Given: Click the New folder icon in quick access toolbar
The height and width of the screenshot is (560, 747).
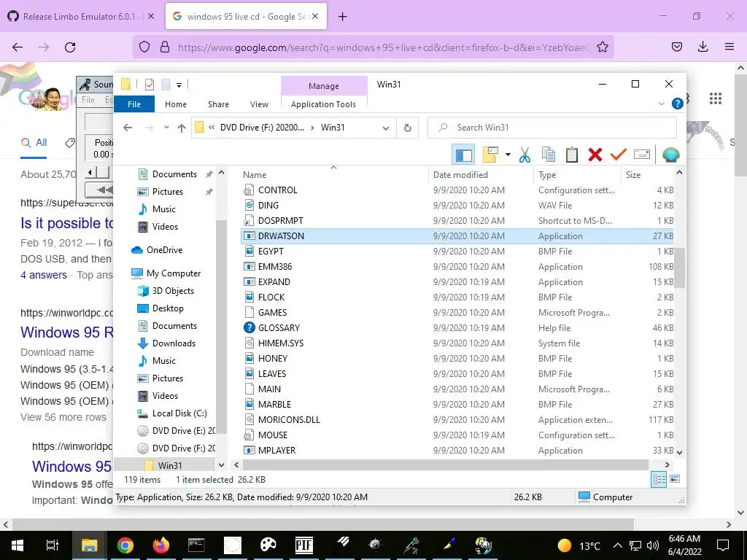Looking at the screenshot, I should [x=166, y=85].
